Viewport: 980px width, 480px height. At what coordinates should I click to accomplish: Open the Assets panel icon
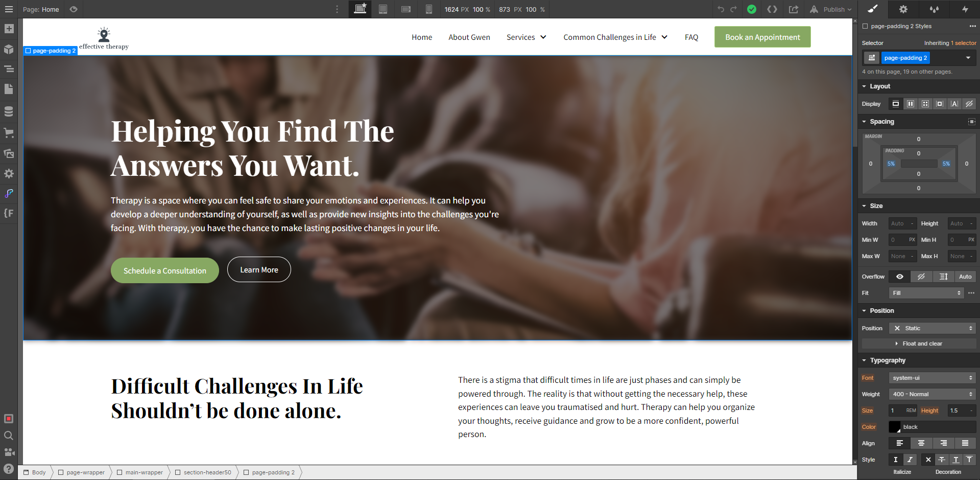[9, 153]
